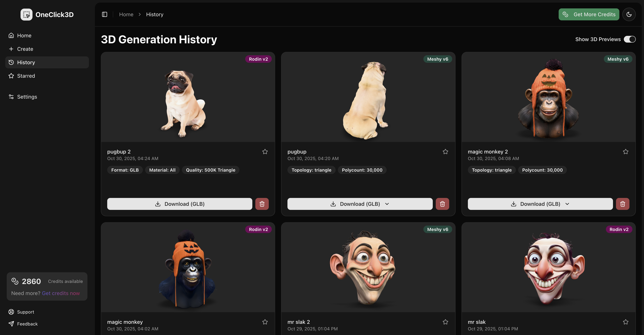This screenshot has height=335, width=644.
Task: Click the Feedback paper plane icon
Action: 11,324
